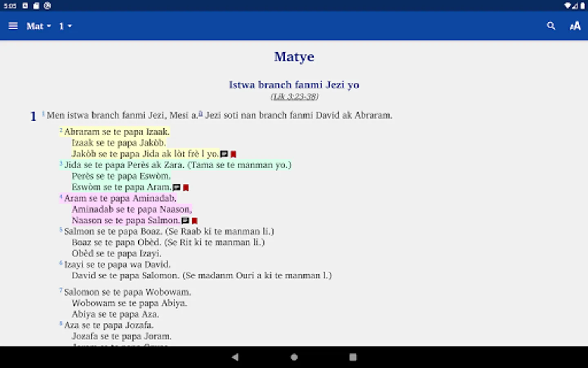Tap red bookmark after Naason se te papa Salmon
The height and width of the screenshot is (368, 588).
tap(194, 220)
